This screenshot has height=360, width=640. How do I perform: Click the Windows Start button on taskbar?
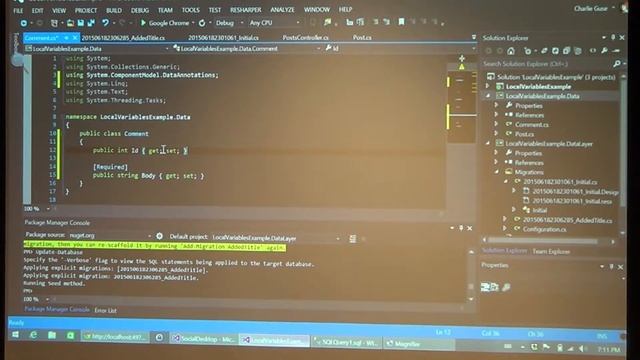point(15,335)
